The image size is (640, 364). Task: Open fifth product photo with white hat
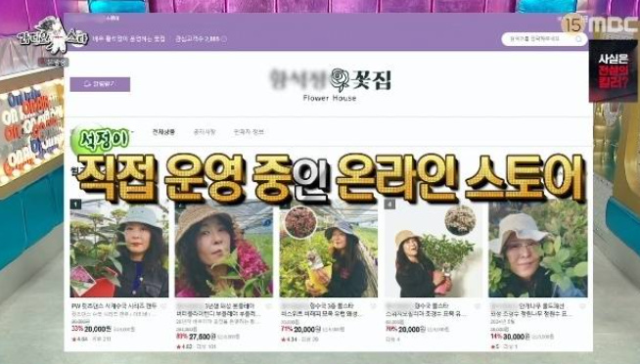coord(538,249)
